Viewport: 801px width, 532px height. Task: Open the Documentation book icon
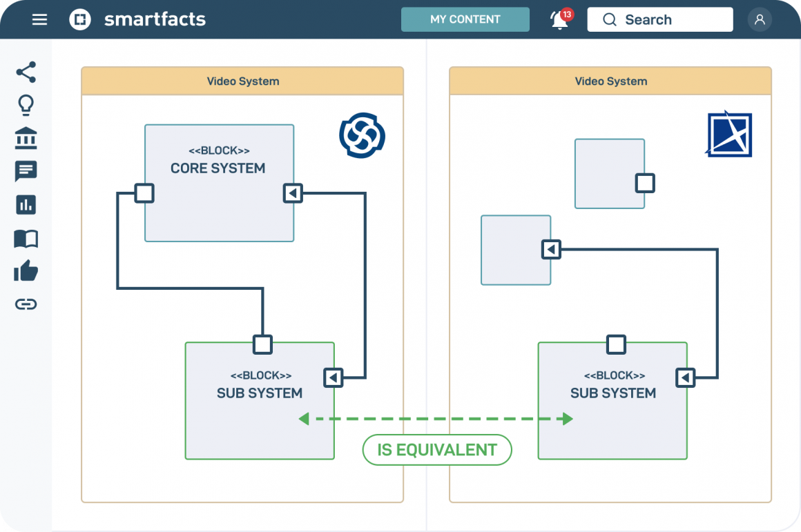point(26,237)
